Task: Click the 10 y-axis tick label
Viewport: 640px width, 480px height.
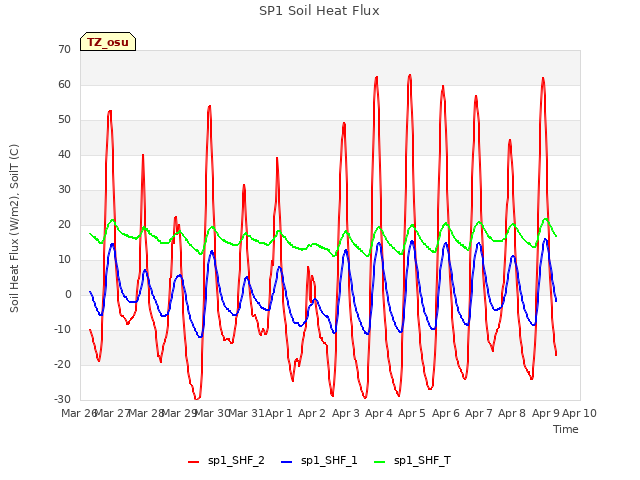Action: point(64,260)
